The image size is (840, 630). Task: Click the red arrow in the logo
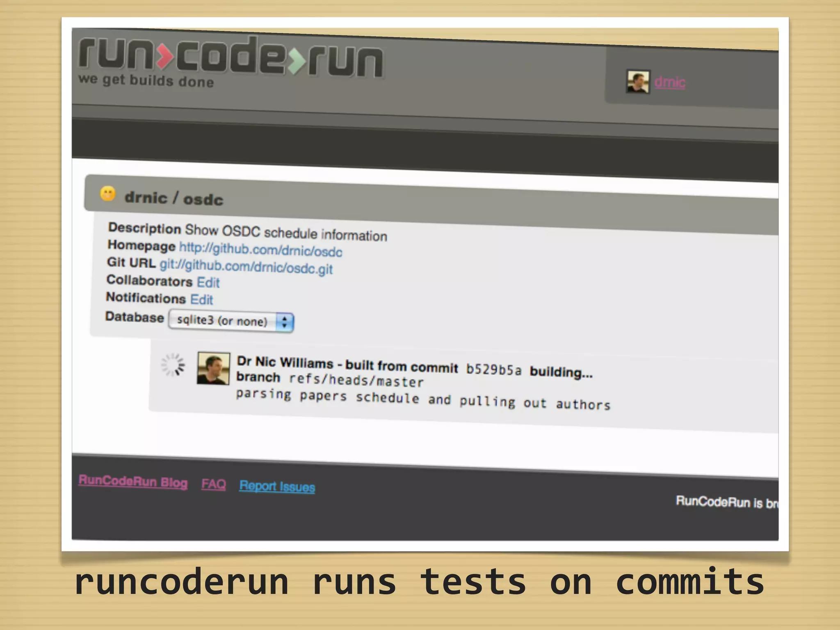165,56
